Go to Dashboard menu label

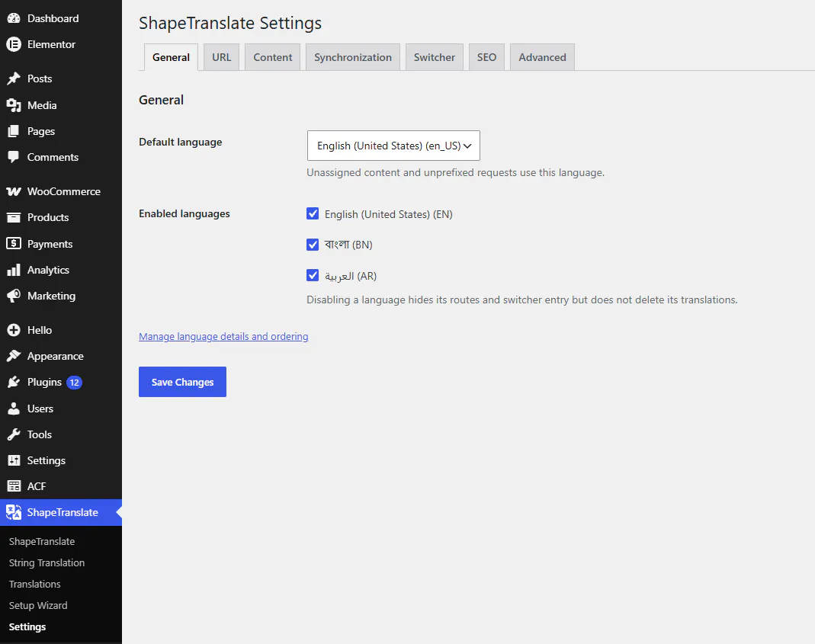coord(53,18)
